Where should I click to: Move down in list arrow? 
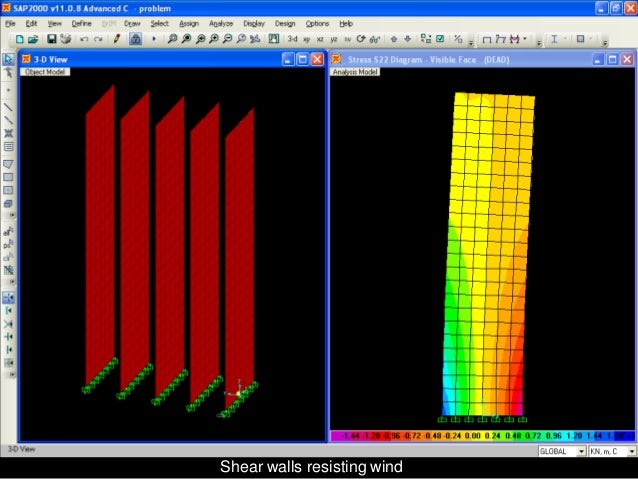(408, 39)
